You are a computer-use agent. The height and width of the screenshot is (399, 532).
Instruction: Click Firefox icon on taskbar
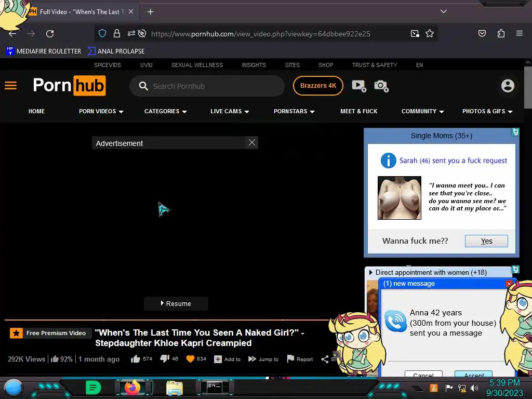[x=132, y=388]
